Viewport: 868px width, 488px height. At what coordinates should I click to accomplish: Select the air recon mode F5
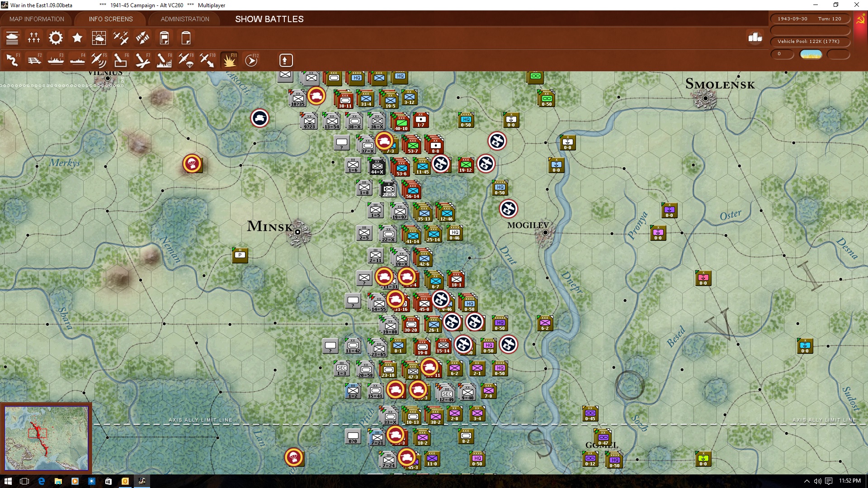pos(99,60)
